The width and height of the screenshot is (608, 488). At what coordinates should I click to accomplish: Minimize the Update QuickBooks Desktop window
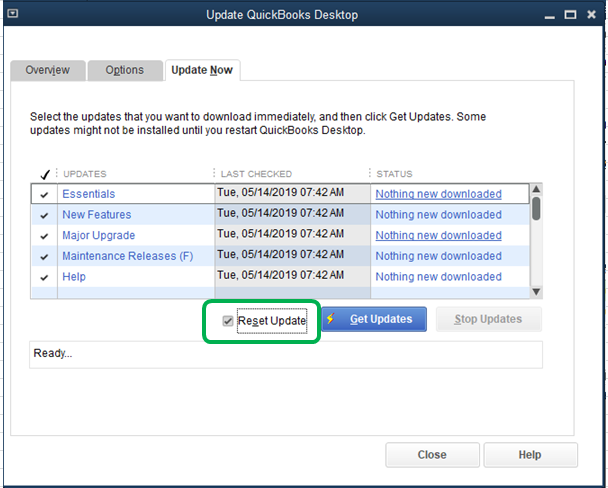click(549, 16)
